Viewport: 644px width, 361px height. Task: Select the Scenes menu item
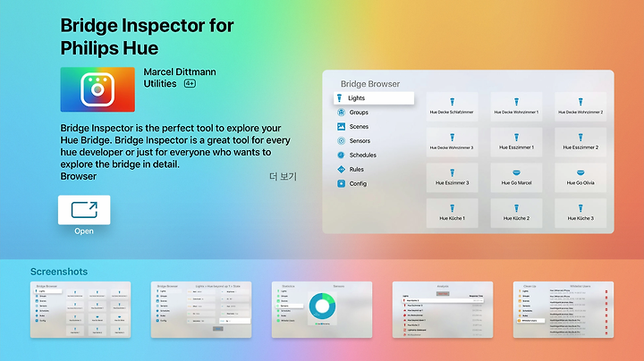[359, 127]
